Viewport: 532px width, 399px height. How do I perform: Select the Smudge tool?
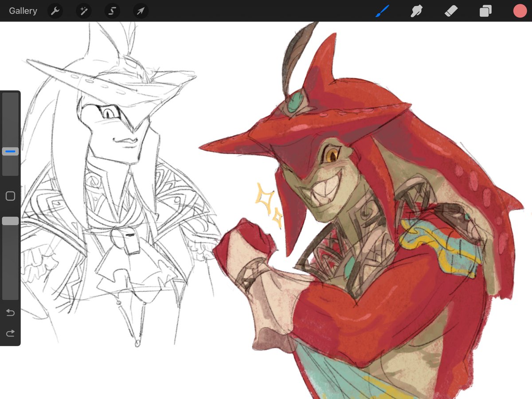pos(416,11)
